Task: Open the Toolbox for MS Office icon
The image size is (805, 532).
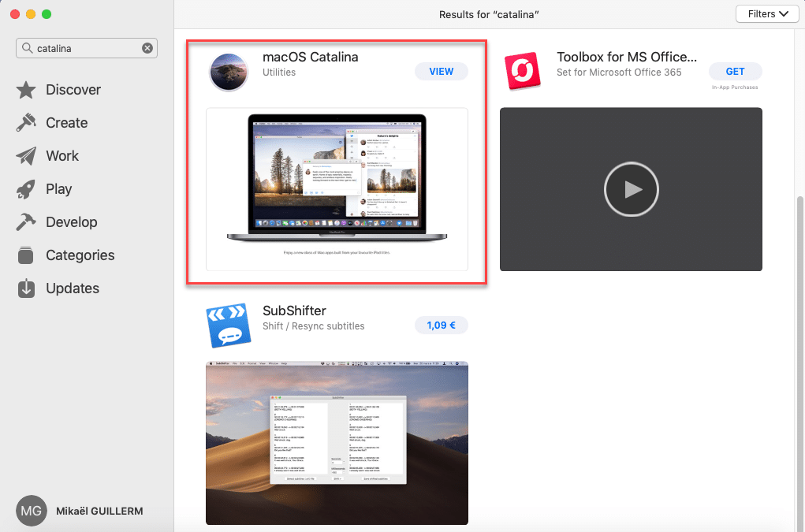Action: click(x=523, y=71)
